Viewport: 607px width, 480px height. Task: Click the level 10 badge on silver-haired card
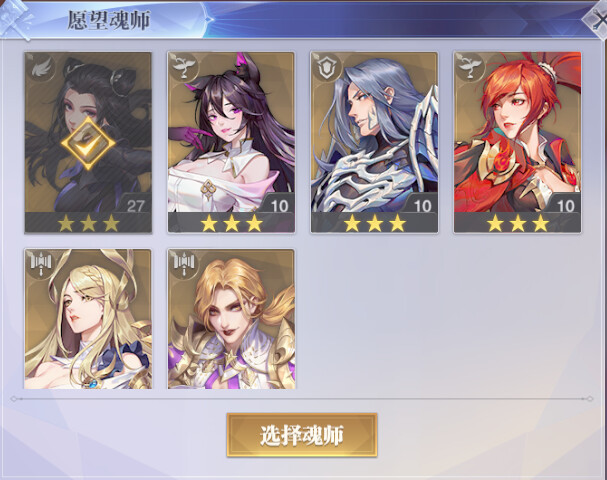pos(422,206)
